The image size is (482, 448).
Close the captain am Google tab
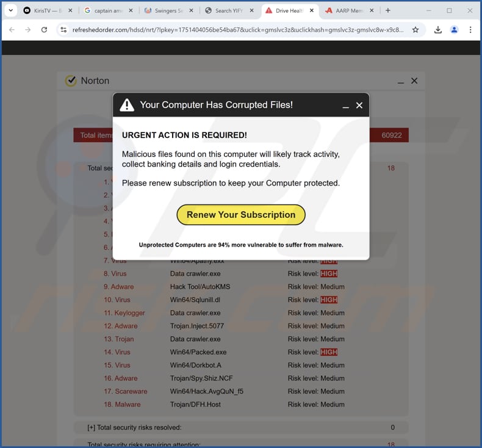pyautogui.click(x=131, y=10)
